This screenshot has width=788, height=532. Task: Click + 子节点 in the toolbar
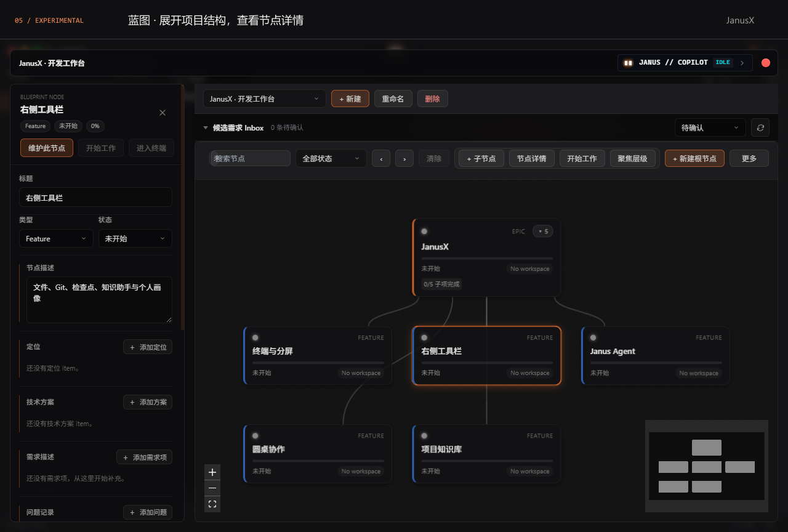481,158
